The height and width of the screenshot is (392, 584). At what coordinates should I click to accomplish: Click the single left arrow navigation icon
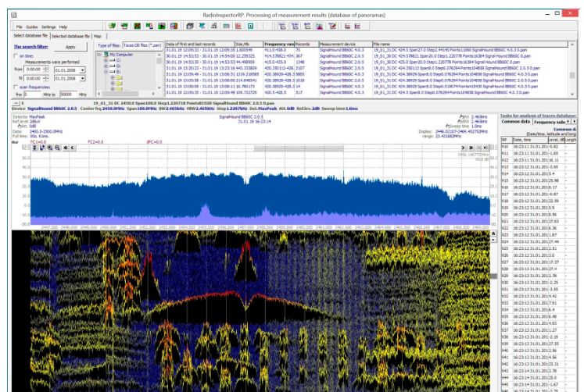click(x=73, y=148)
